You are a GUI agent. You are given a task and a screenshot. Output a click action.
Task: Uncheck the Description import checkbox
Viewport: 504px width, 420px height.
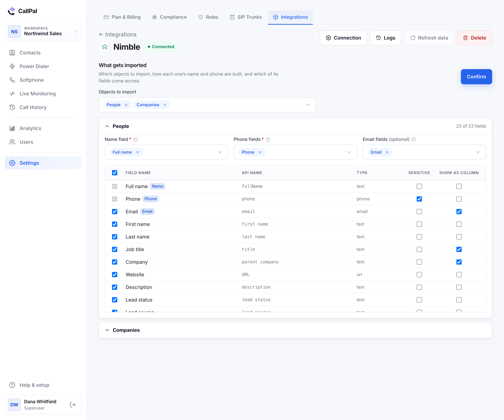[115, 287]
